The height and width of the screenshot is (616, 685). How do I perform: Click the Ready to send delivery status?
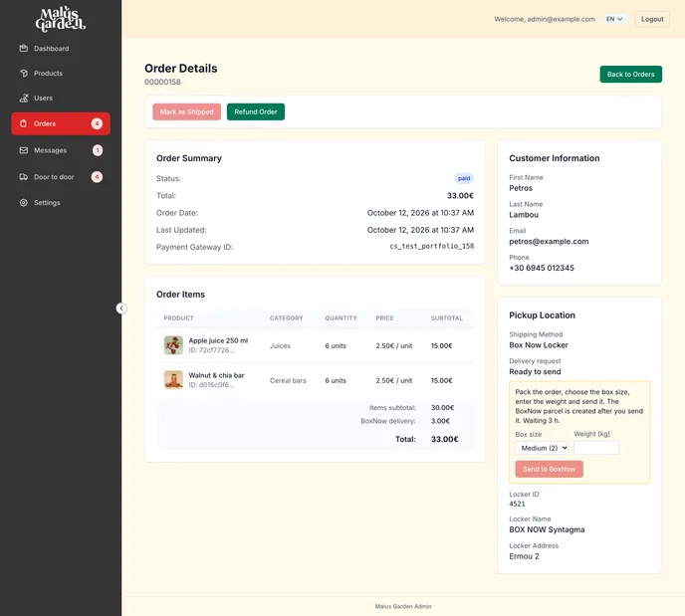536,371
